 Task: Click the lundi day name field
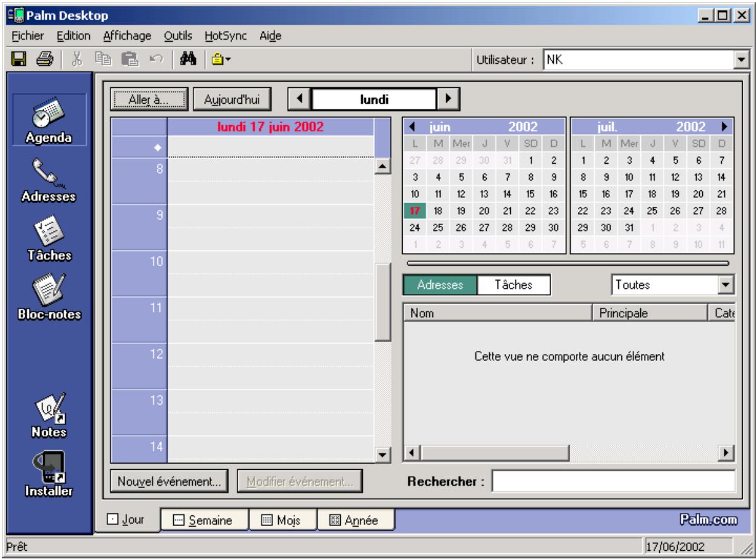[374, 99]
